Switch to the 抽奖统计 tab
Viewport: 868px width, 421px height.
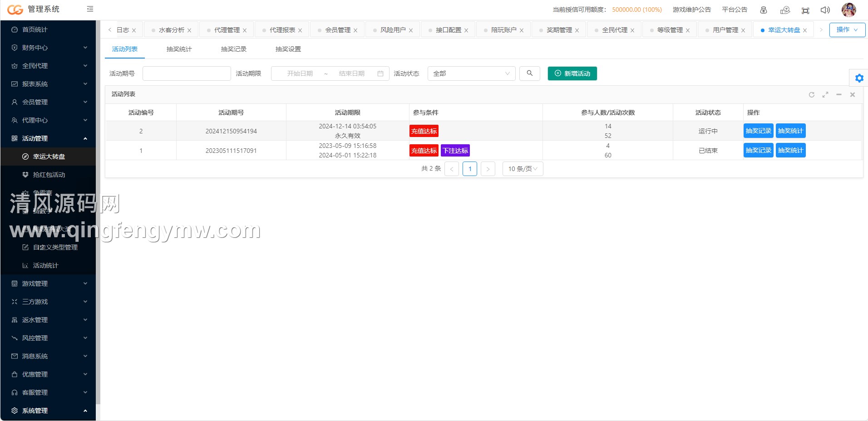(x=179, y=49)
